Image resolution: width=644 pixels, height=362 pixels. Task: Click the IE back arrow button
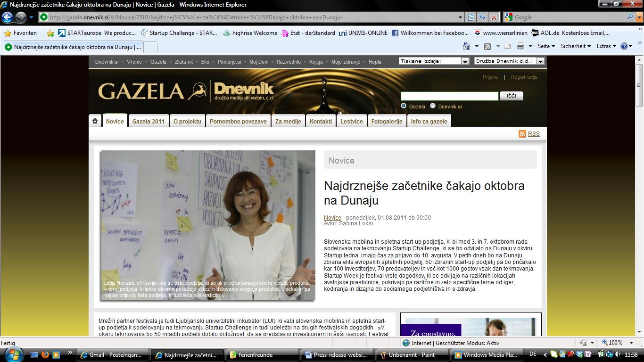coord(8,17)
